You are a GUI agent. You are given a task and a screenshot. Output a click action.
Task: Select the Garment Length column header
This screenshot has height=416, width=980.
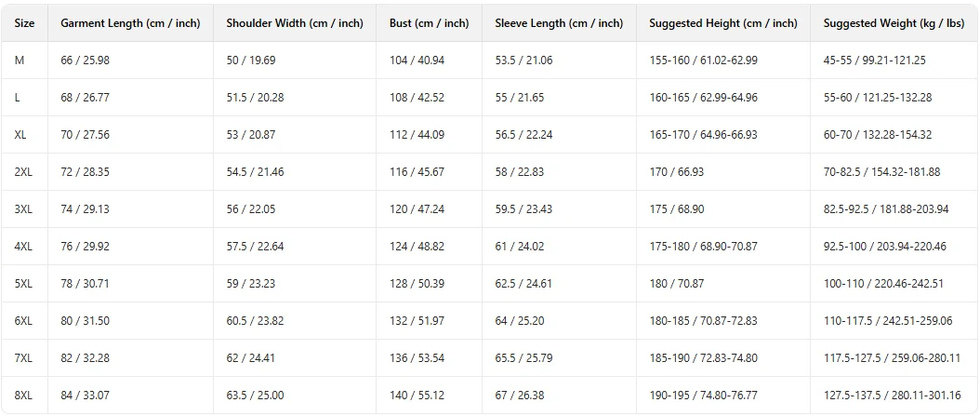(x=130, y=23)
